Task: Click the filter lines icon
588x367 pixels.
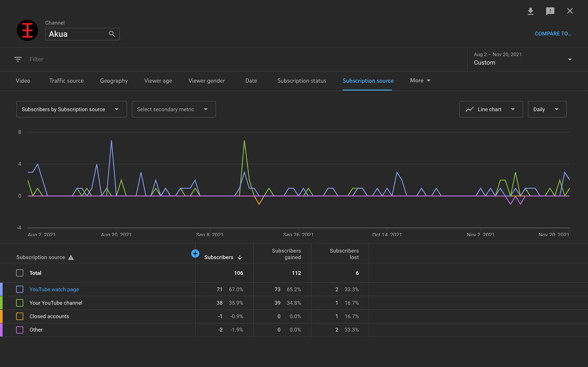Action: pyautogui.click(x=18, y=59)
